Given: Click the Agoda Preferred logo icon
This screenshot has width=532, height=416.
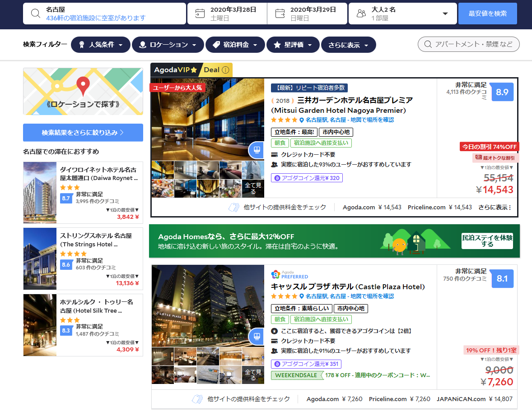Looking at the screenshot, I should click(x=275, y=274).
